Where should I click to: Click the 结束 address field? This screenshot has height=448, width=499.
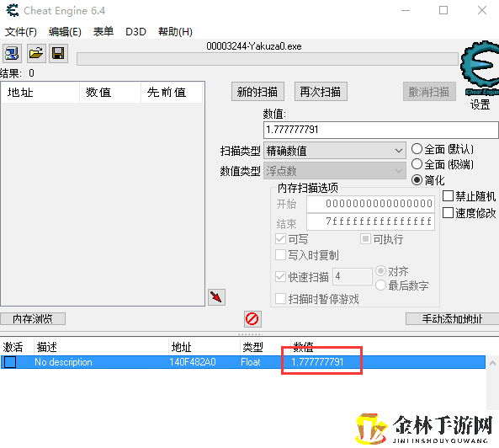[370, 221]
